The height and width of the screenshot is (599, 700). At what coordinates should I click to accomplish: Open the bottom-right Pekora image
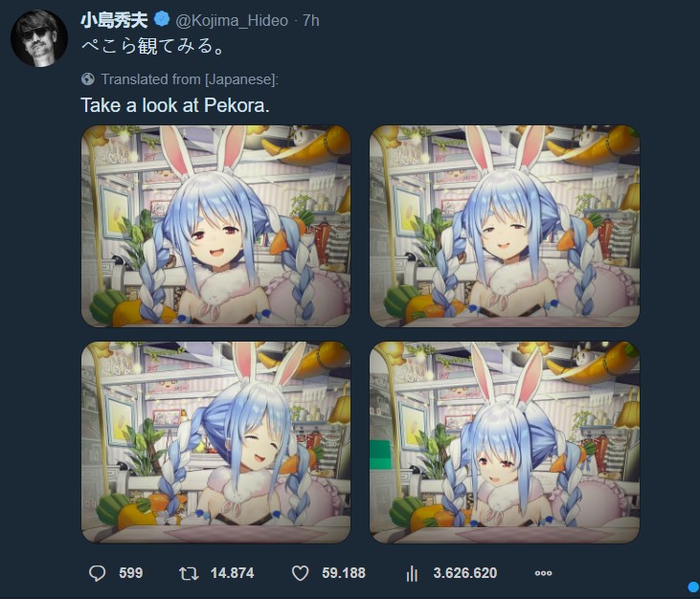tap(505, 442)
